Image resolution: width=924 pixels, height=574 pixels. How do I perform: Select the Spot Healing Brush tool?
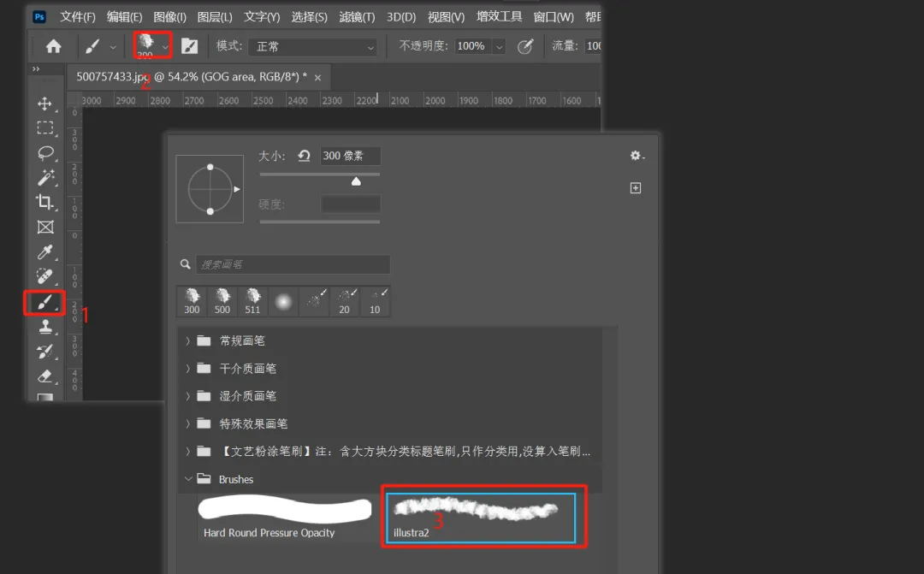44,276
